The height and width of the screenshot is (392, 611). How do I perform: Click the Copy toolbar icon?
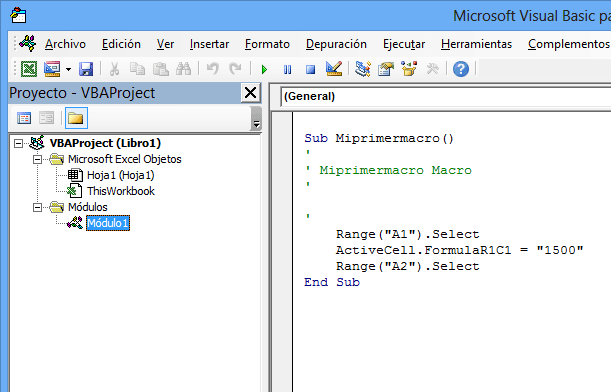tap(137, 69)
